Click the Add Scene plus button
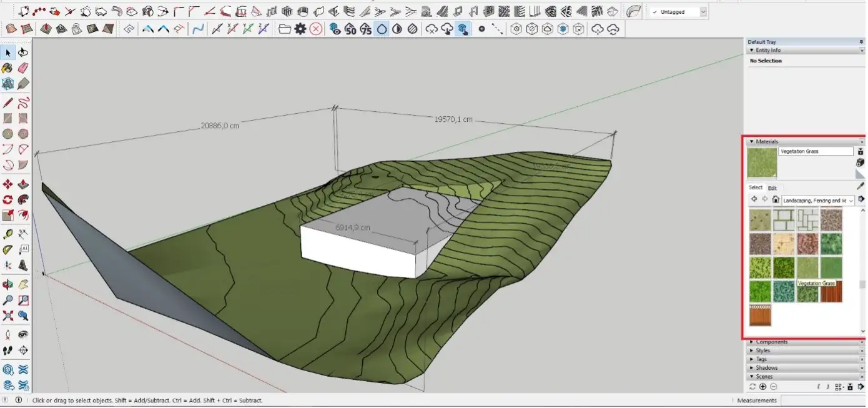The image size is (868, 408). pyautogui.click(x=763, y=386)
